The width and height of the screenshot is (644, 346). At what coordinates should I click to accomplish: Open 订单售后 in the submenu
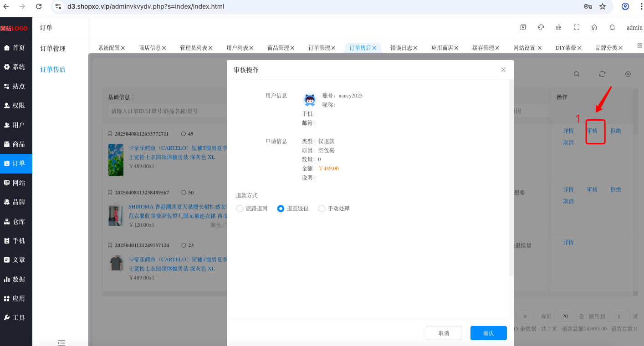pos(53,70)
